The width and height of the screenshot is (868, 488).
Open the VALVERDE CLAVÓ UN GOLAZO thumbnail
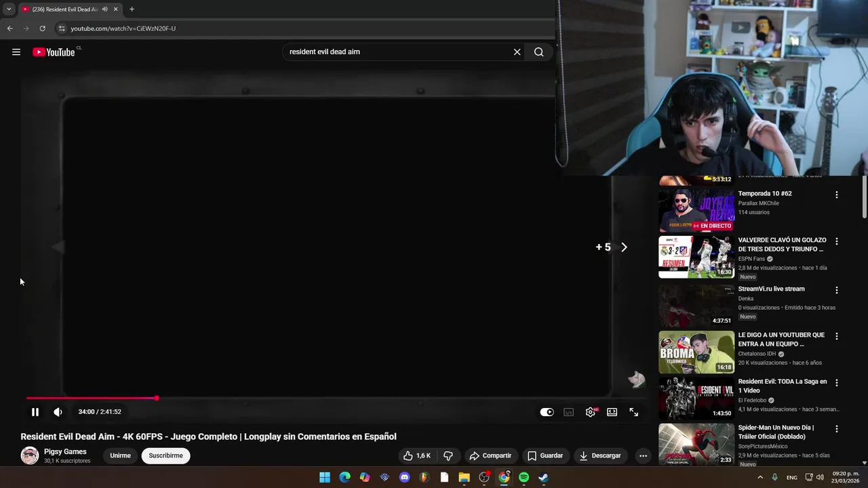point(696,257)
